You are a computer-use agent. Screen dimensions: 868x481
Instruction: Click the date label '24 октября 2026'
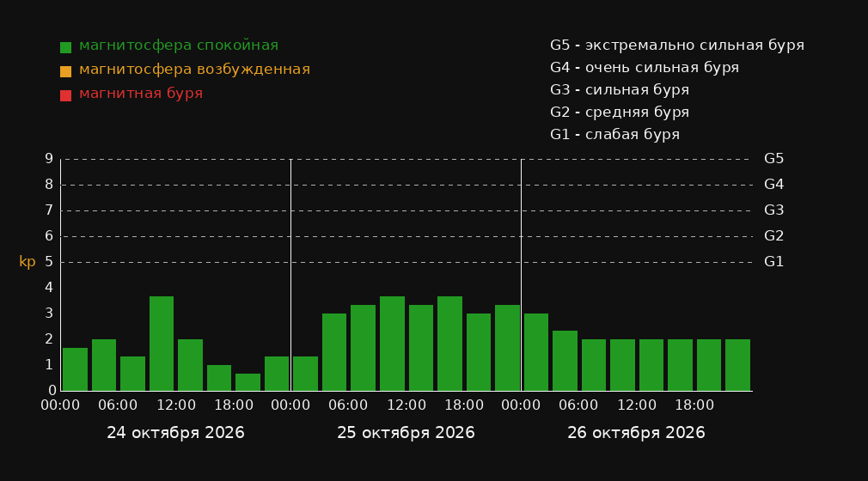tap(175, 433)
